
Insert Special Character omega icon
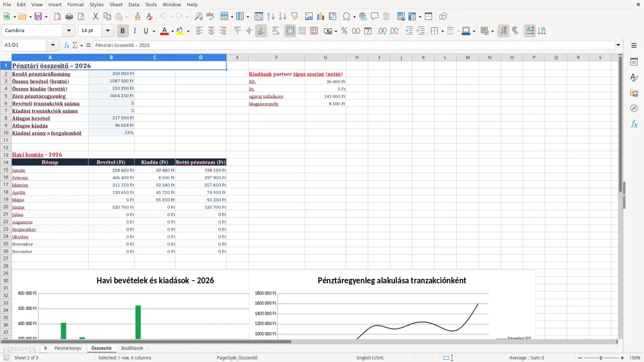coord(346,17)
